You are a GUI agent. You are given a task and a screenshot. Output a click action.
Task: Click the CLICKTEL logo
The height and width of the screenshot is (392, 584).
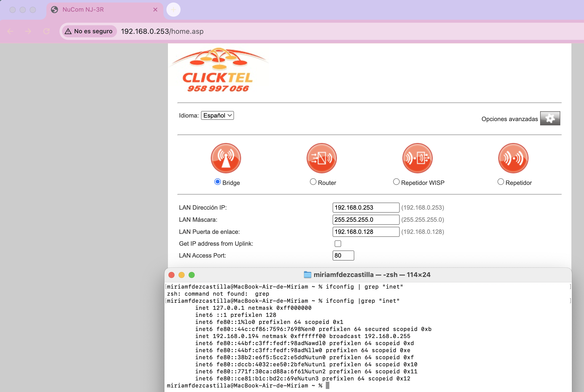coord(220,71)
